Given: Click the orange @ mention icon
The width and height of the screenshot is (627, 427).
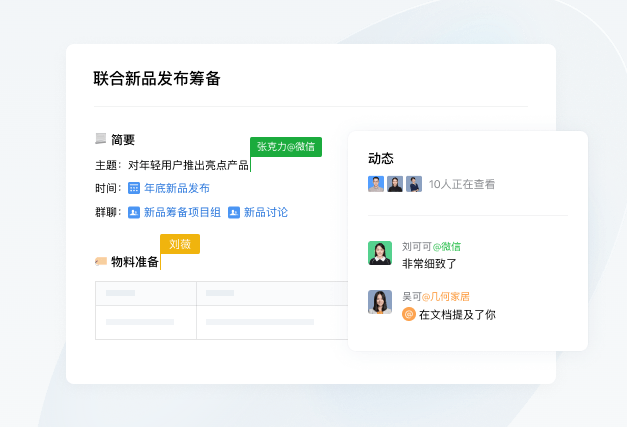Looking at the screenshot, I should (x=409, y=314).
